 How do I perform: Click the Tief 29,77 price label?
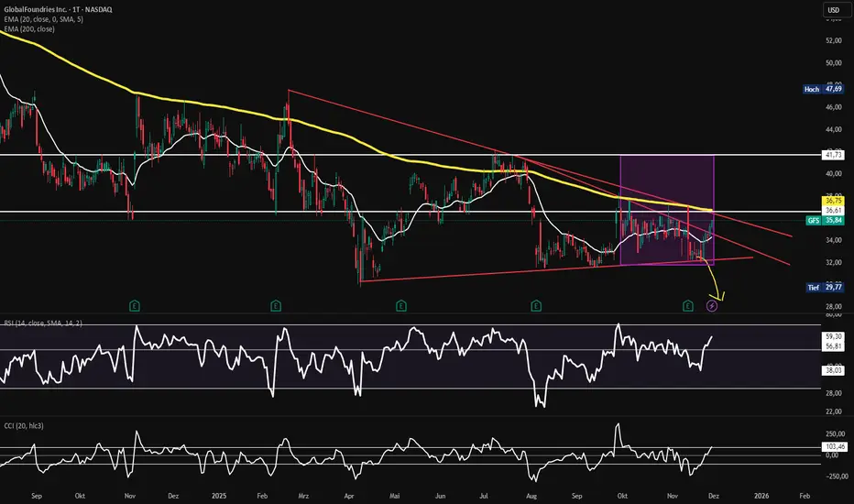(x=825, y=287)
